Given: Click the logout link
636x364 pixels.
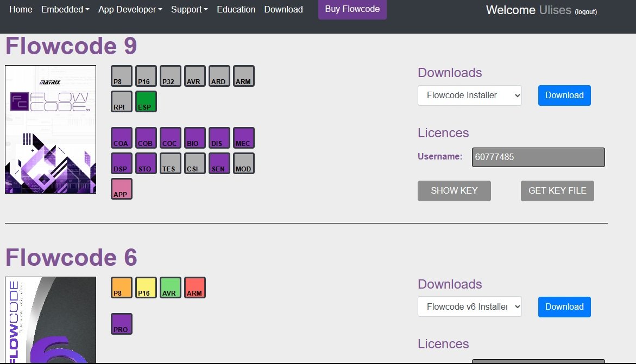Looking at the screenshot, I should click(x=585, y=12).
